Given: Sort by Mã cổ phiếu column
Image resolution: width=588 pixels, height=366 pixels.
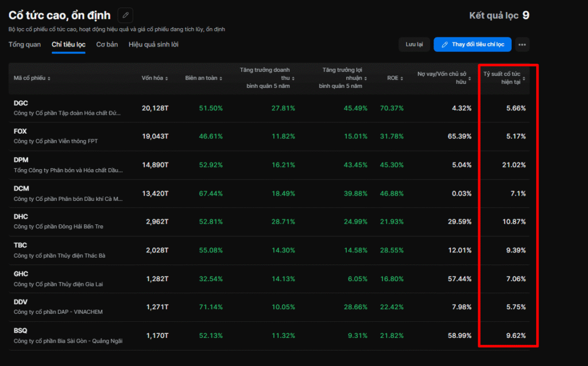Looking at the screenshot, I should (32, 78).
